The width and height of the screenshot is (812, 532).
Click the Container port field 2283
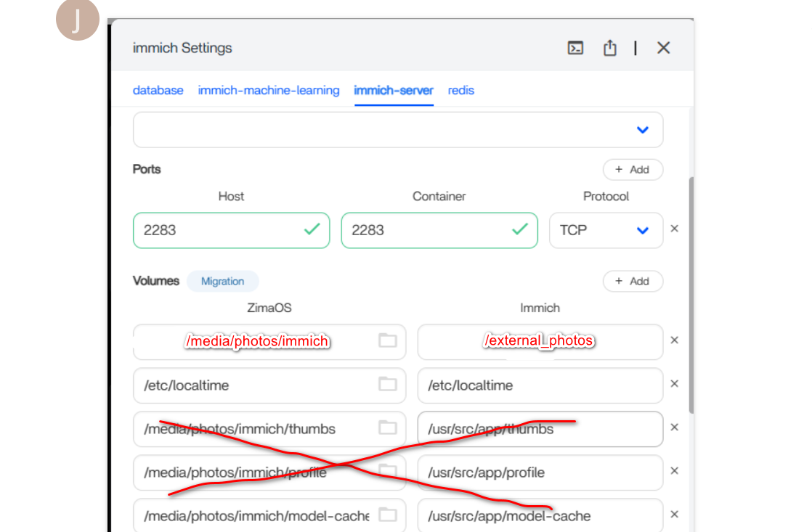(439, 230)
